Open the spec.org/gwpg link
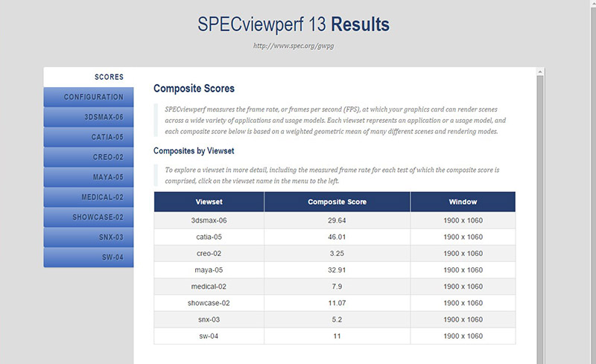This screenshot has width=596, height=364. [294, 46]
